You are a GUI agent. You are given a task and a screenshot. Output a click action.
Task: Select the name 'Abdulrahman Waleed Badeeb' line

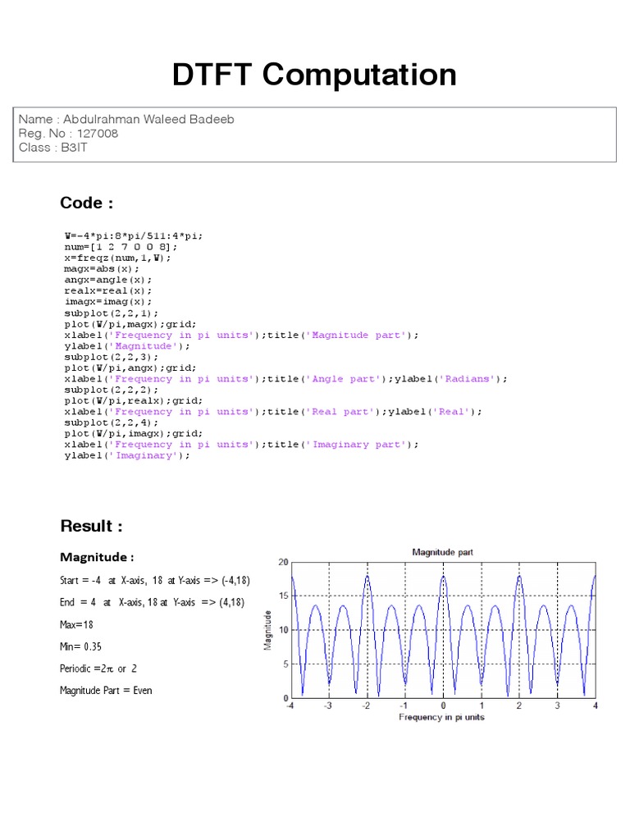click(126, 119)
